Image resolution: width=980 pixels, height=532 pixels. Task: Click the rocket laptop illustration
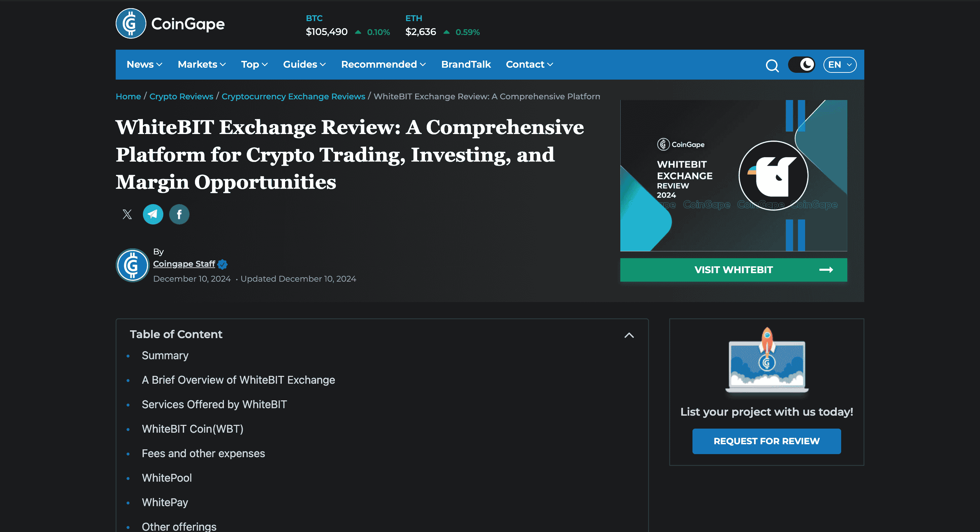tap(767, 361)
